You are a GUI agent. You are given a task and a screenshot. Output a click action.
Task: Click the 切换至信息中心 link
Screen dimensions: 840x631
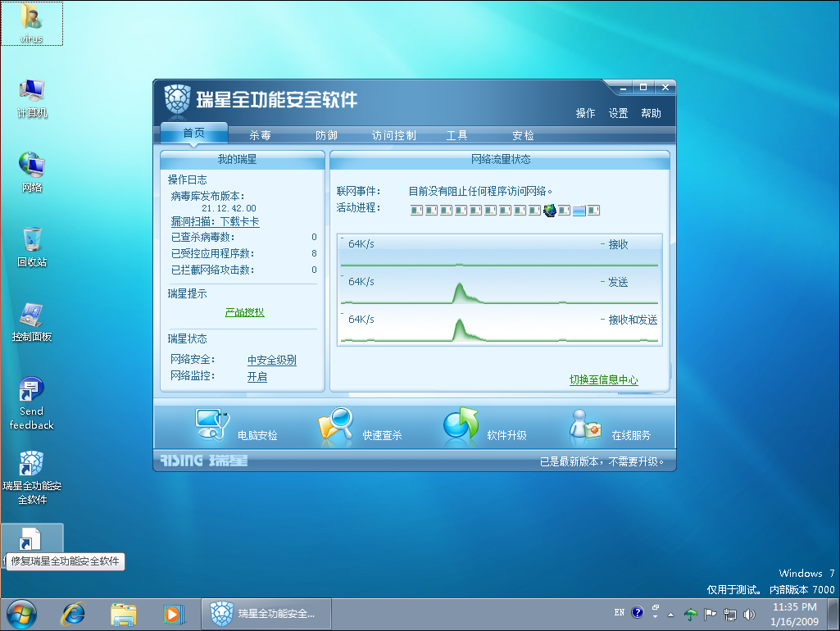click(603, 380)
